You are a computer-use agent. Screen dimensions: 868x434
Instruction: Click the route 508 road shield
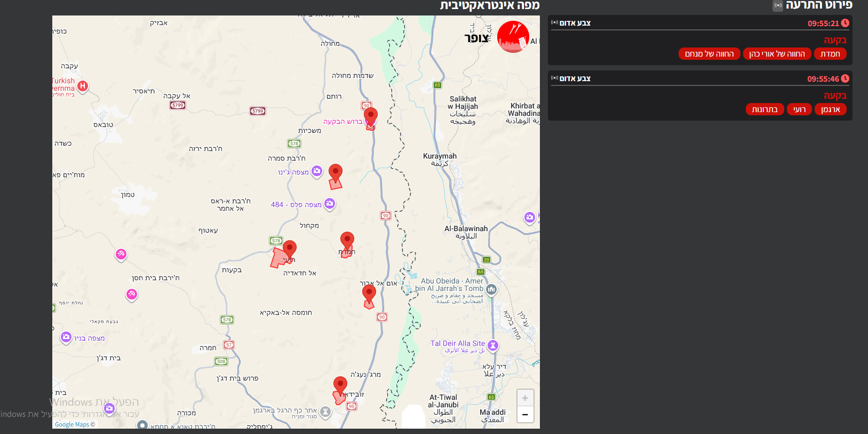[221, 361]
